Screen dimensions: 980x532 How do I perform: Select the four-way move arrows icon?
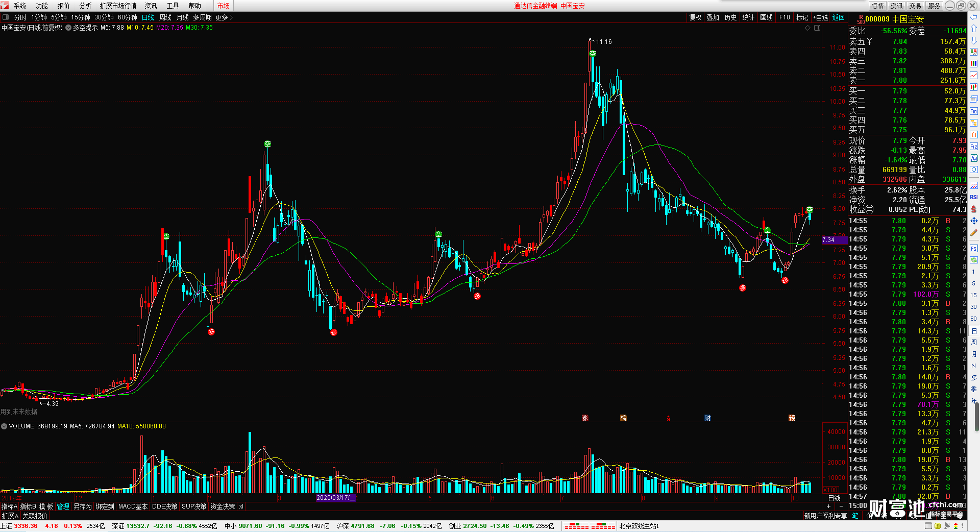tap(974, 221)
